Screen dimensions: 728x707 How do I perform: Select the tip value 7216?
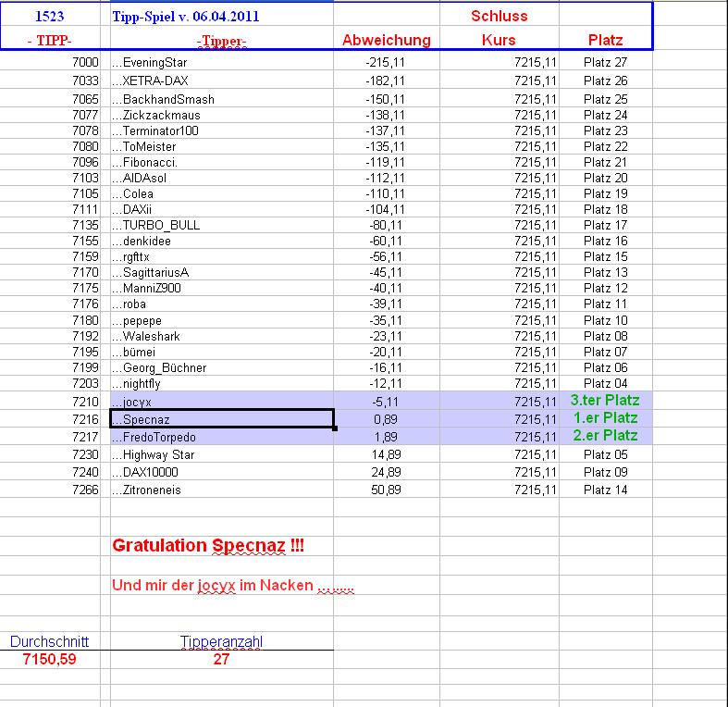(50, 419)
